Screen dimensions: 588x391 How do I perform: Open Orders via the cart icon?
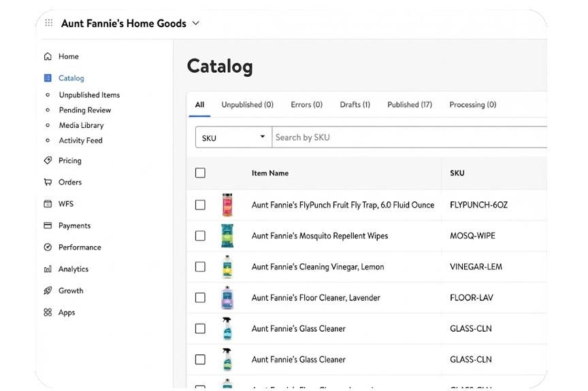point(48,182)
